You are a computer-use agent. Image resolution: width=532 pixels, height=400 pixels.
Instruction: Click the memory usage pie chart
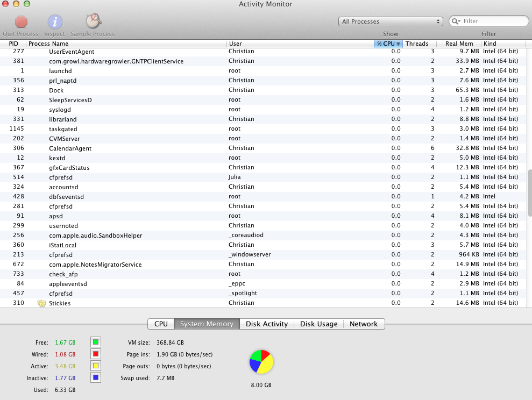261,362
